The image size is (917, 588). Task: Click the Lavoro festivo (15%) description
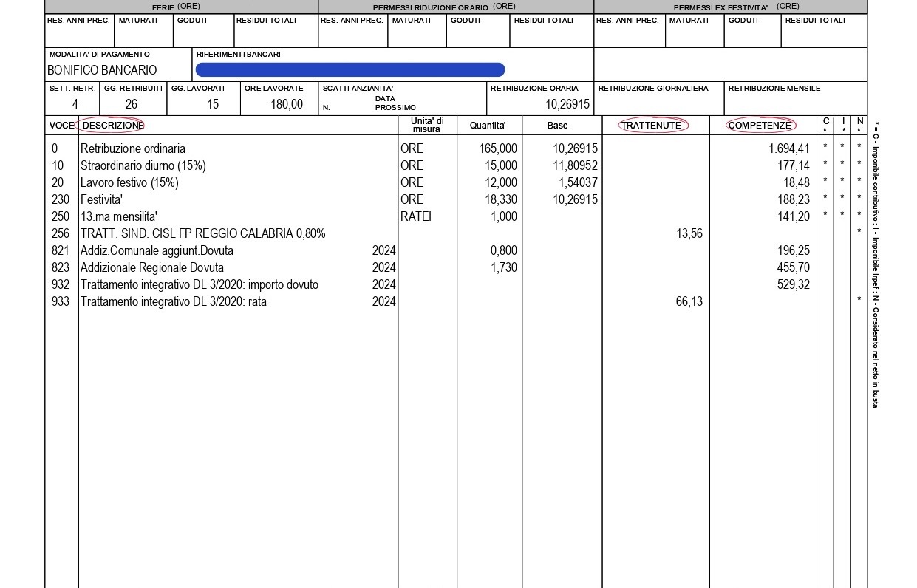(x=129, y=182)
